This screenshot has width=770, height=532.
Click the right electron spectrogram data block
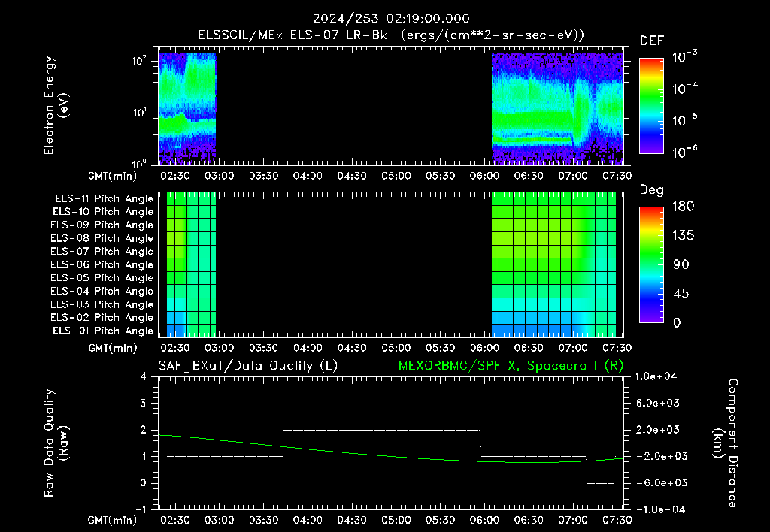(558, 107)
